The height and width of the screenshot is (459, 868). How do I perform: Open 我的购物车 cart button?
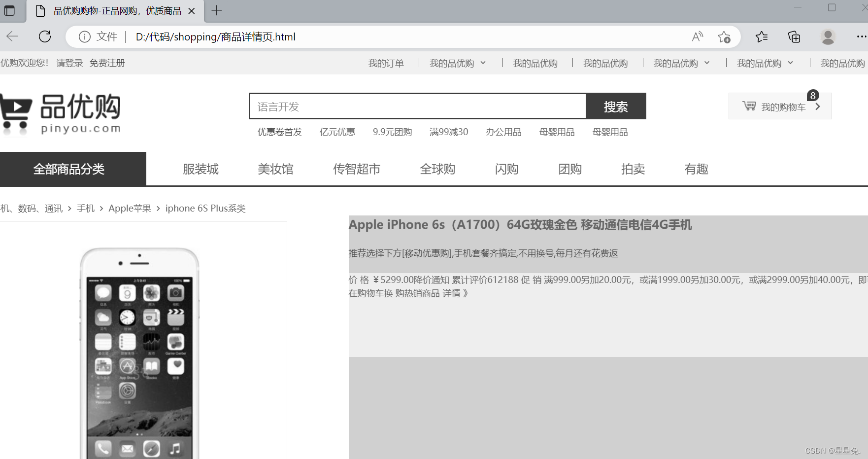(x=780, y=106)
